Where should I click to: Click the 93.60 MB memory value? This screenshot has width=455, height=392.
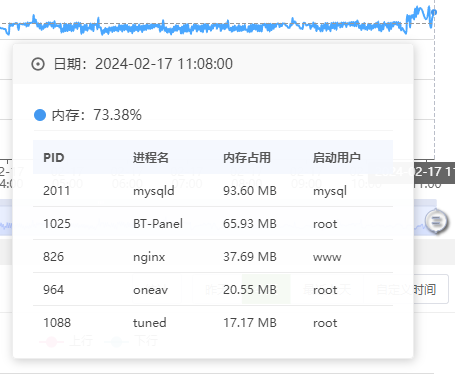click(x=250, y=191)
